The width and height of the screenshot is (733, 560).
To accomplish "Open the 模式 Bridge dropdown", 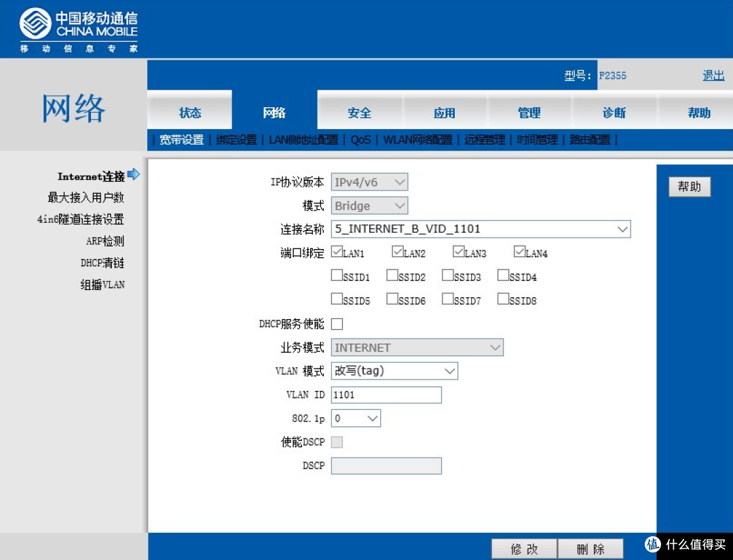I will [369, 205].
